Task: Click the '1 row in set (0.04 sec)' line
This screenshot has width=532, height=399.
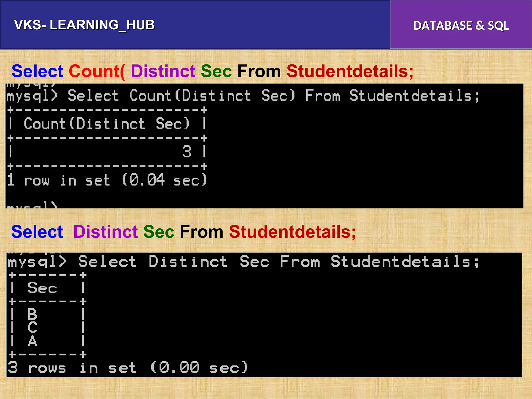Action: (x=107, y=180)
